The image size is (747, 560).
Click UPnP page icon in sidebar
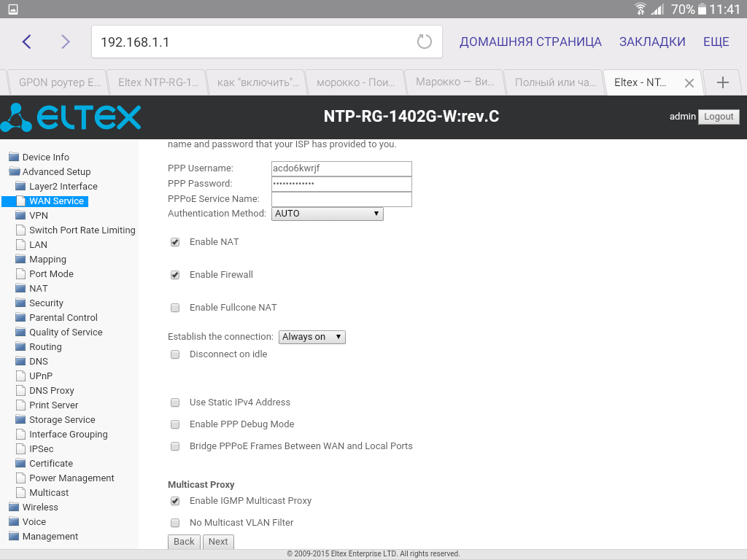[20, 376]
